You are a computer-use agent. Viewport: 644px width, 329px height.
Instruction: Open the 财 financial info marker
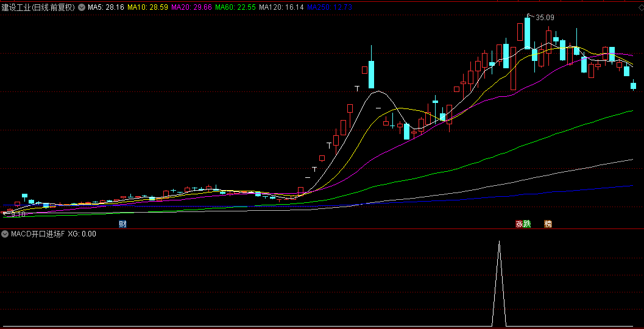(122, 224)
